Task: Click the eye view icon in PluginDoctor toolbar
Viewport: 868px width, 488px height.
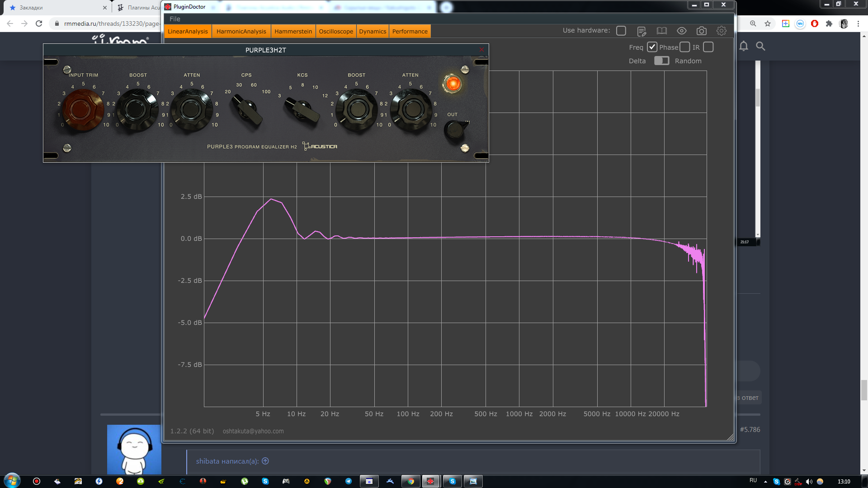Action: (681, 31)
